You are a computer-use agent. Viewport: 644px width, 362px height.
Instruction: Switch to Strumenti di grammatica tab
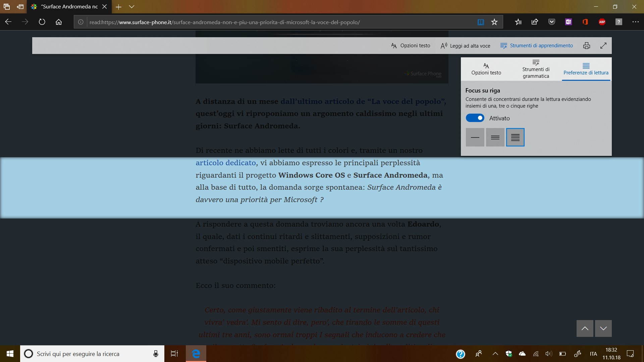pyautogui.click(x=536, y=69)
